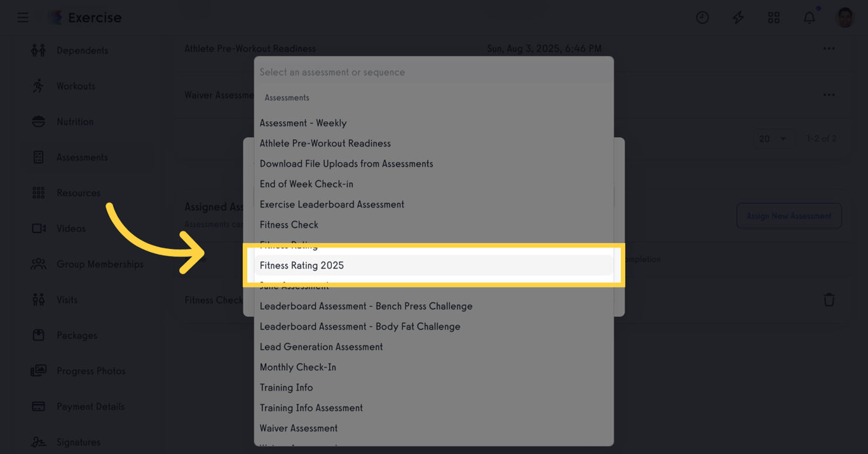
Task: Click the Assign New Assessment button
Action: [x=789, y=215]
